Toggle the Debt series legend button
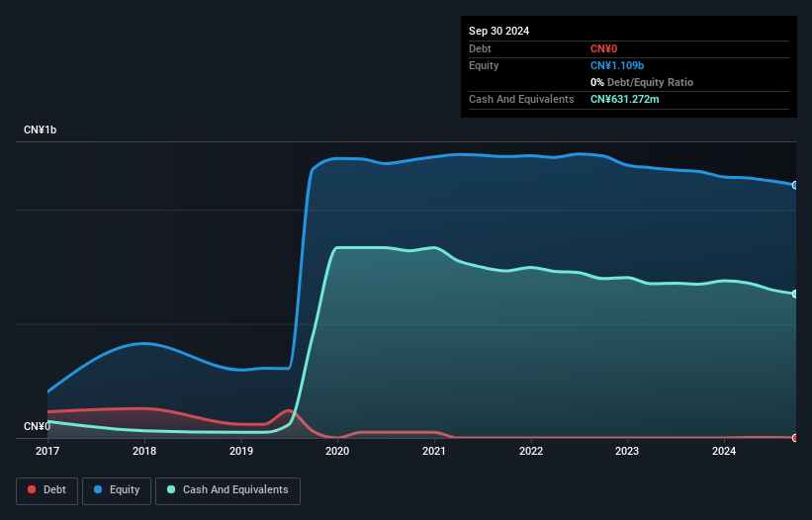This screenshot has height=520, width=812. [47, 490]
